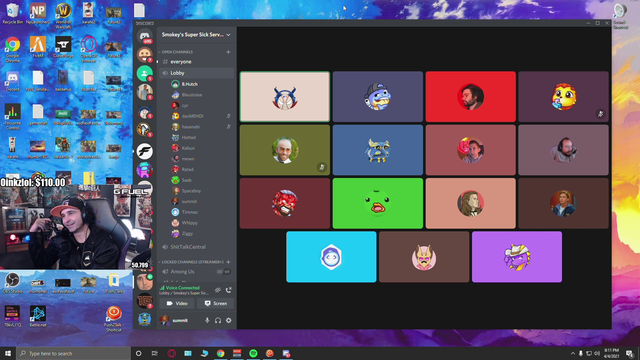Open Discord home direct messages icon

[144, 37]
